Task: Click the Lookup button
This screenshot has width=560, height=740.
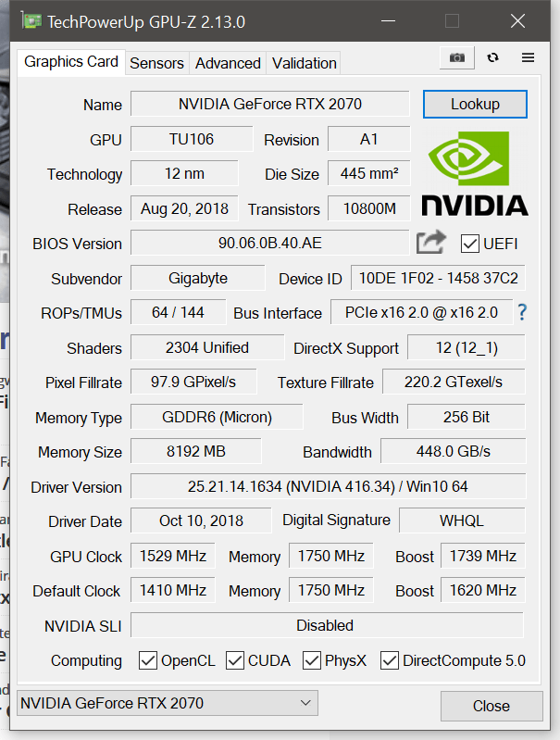Action: [475, 104]
